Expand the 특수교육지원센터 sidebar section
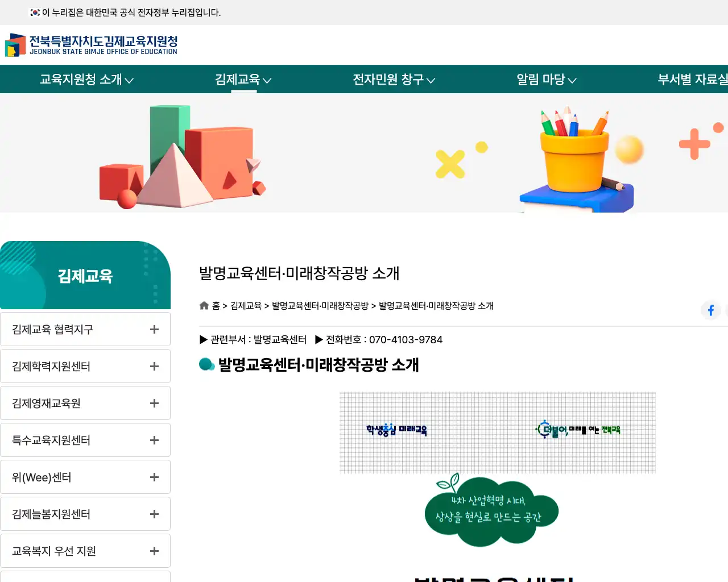This screenshot has height=582, width=728. [153, 440]
